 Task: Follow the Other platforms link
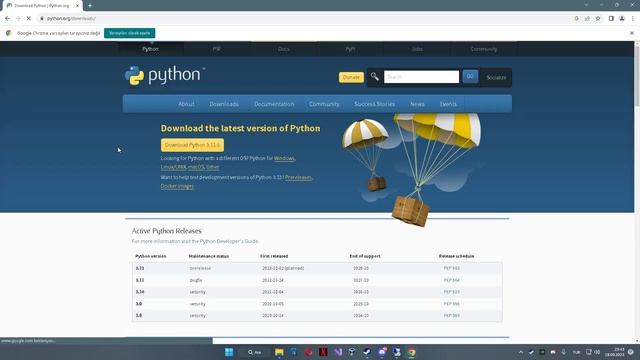tap(213, 167)
